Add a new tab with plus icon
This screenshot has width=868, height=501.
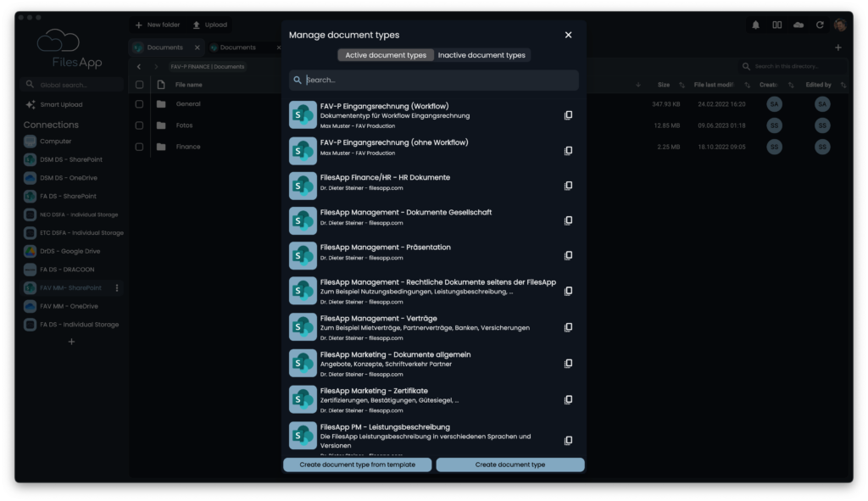(x=838, y=47)
